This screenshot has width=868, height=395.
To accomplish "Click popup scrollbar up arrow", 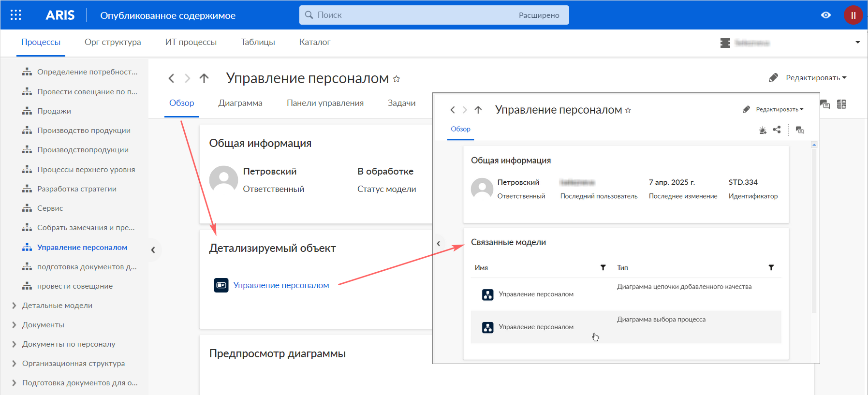I will click(814, 145).
